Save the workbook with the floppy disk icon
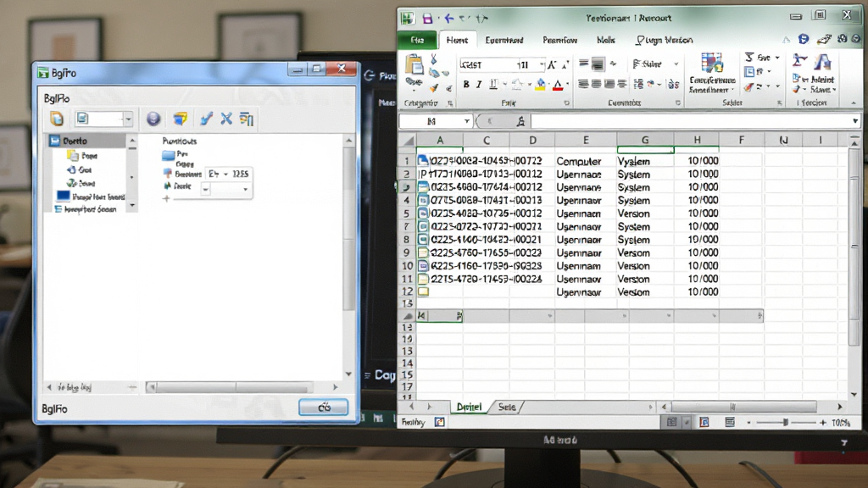The height and width of the screenshot is (488, 868). (427, 19)
